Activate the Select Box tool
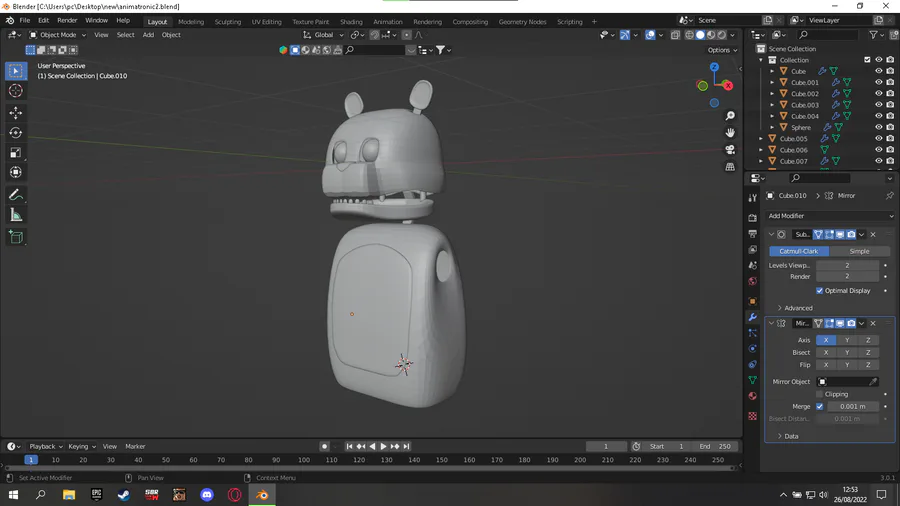This screenshot has width=900, height=506. coord(15,71)
